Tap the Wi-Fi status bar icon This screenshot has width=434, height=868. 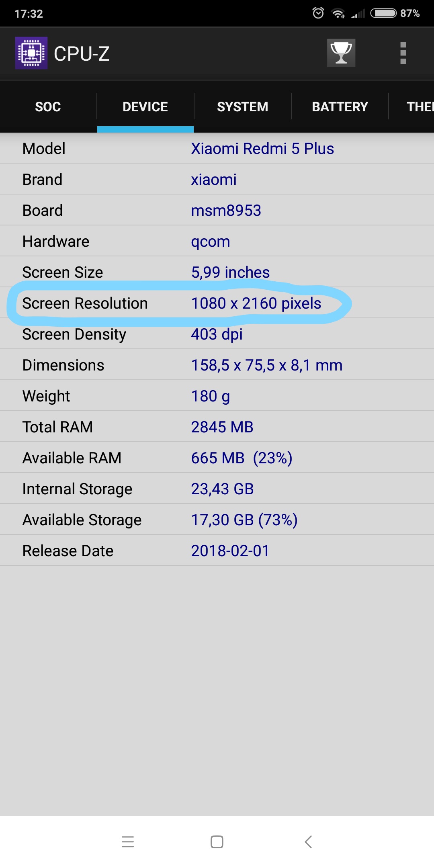(x=338, y=14)
